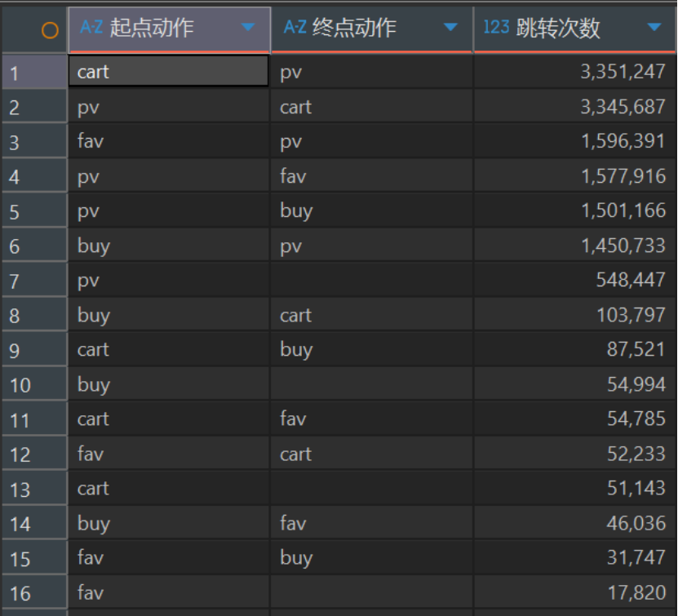Expand the 终点动作 column filter arrow
The image size is (678, 616).
pyautogui.click(x=450, y=27)
